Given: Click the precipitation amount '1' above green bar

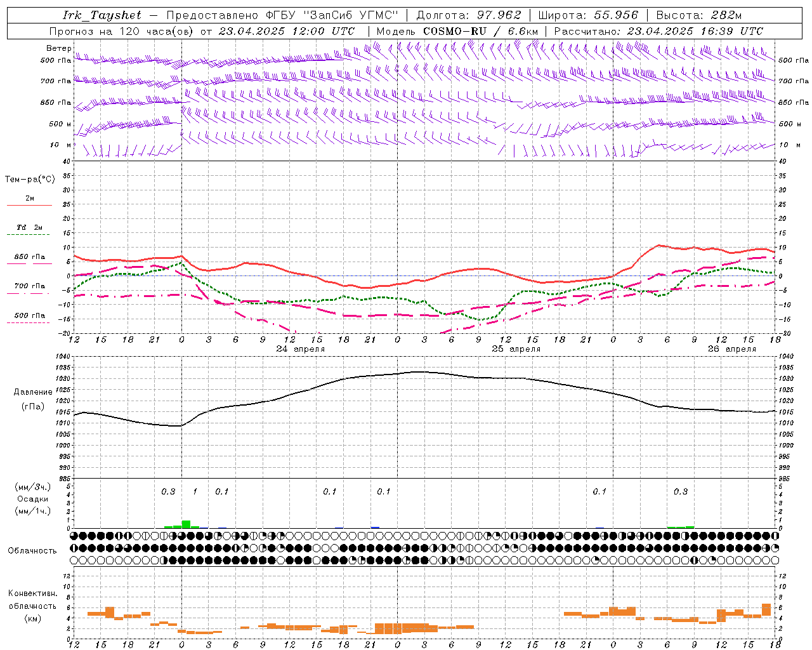Looking at the screenshot, I should tap(195, 491).
